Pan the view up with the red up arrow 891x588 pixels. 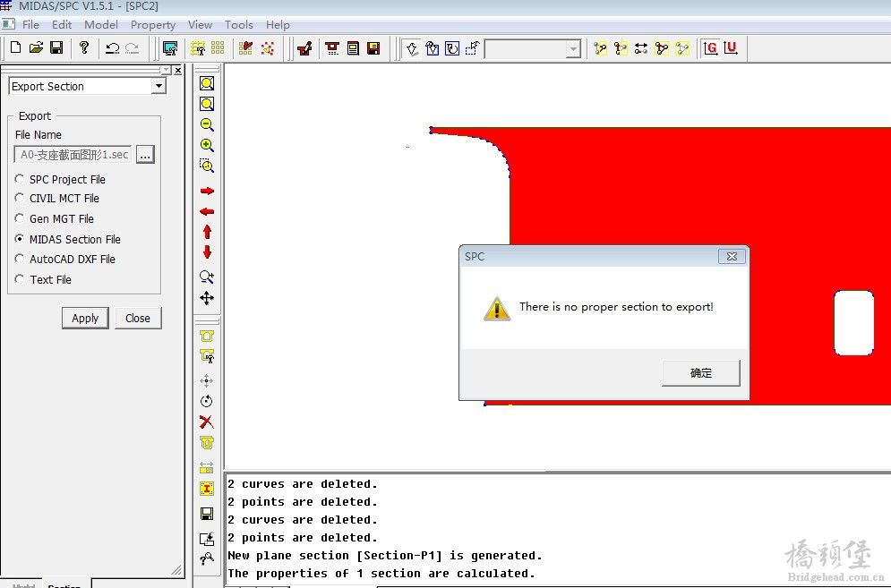coord(207,232)
